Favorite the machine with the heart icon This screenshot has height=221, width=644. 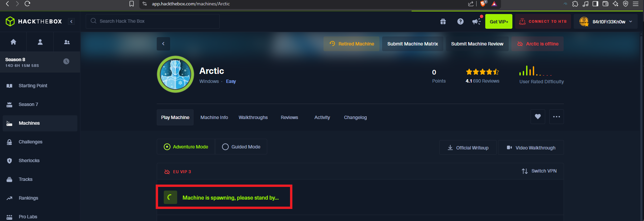click(538, 117)
